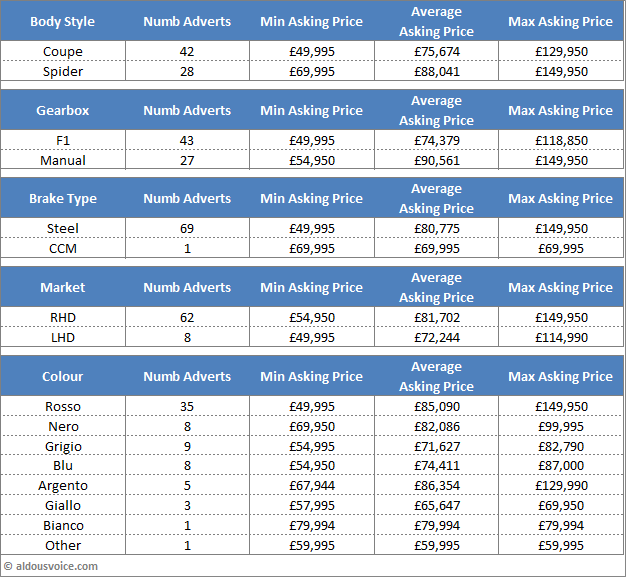626x577 pixels.
Task: Click the Giallo colour row label
Action: coord(63,505)
